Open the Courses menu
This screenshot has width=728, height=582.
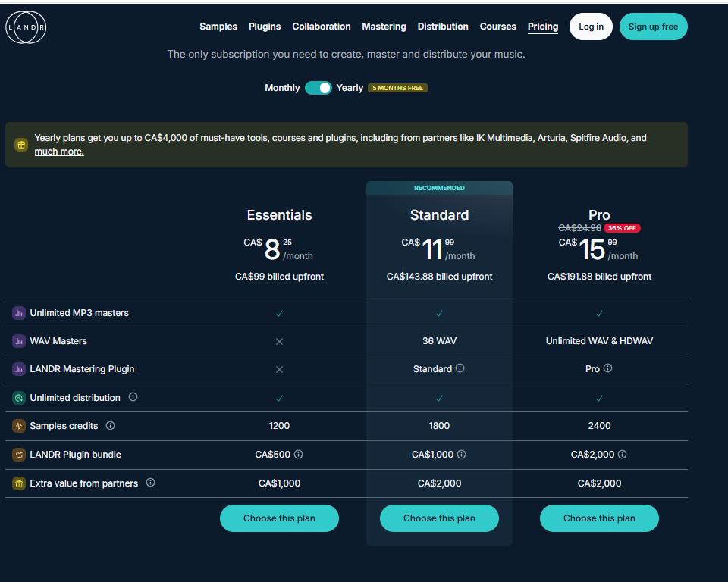click(x=497, y=27)
